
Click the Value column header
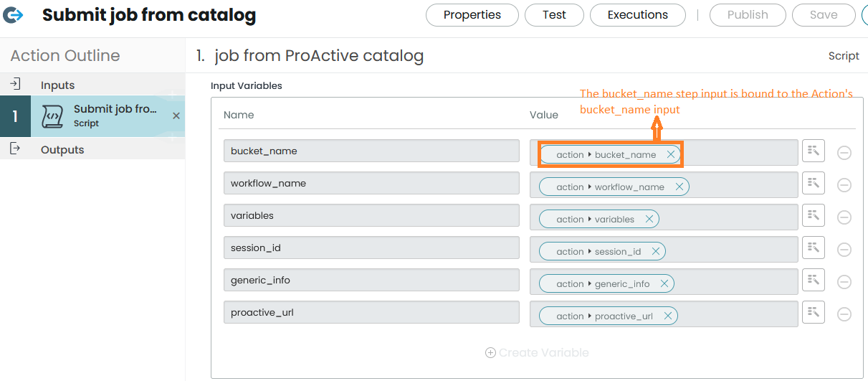[544, 115]
